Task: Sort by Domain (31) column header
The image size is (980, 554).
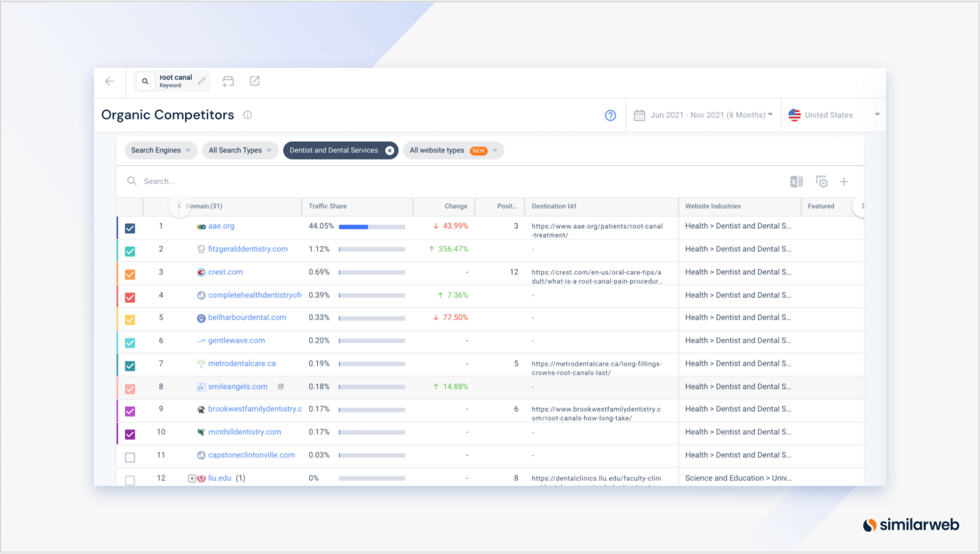Action: coord(204,206)
